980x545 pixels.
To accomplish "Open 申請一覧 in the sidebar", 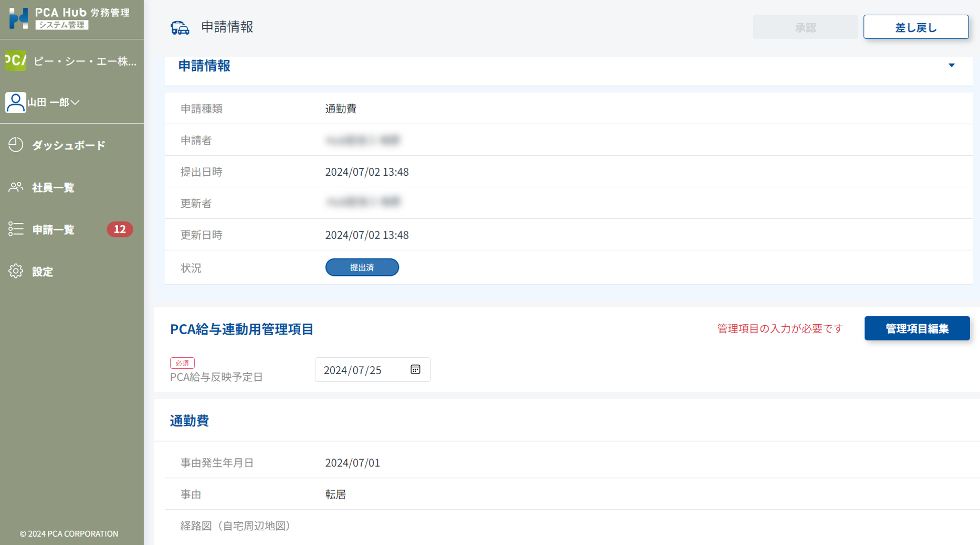I will (53, 229).
